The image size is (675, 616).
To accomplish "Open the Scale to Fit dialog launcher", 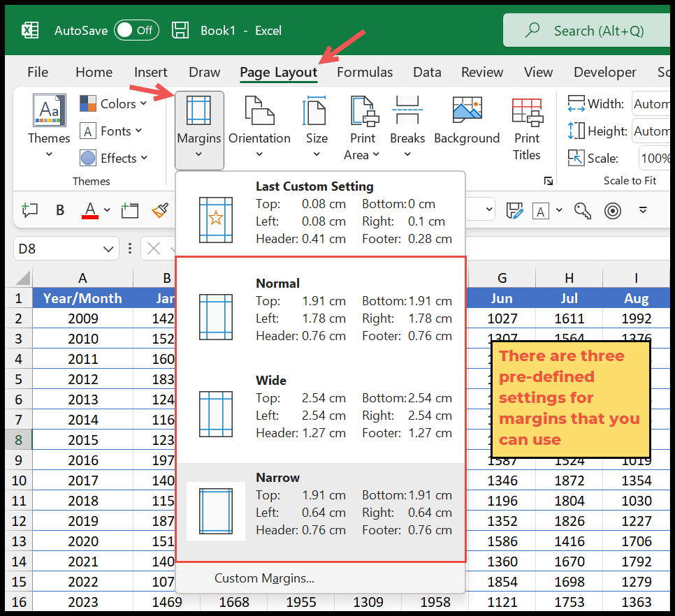I will [x=549, y=181].
